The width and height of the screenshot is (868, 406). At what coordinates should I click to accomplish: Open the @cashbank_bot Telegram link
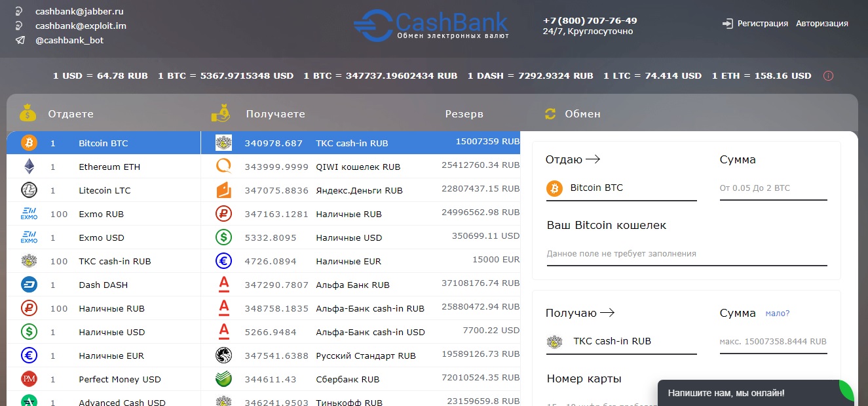(x=69, y=41)
